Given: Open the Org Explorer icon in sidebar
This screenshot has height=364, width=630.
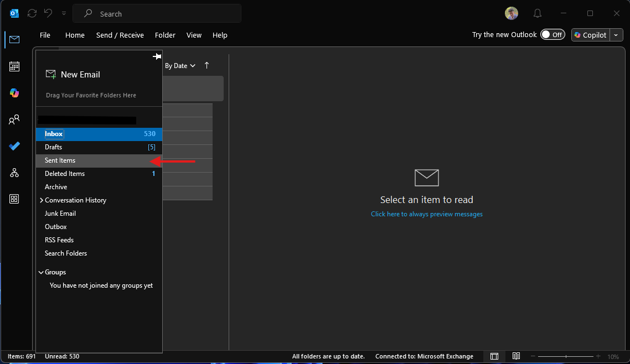Looking at the screenshot, I should (x=14, y=173).
